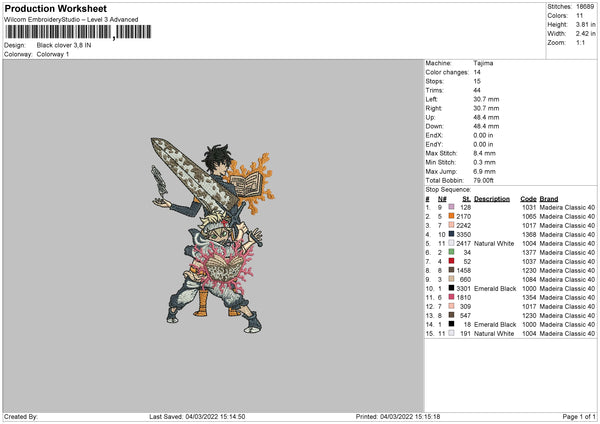Screen dimensions: 600x424
Task: Click the Stops value 15
Action: (x=477, y=81)
